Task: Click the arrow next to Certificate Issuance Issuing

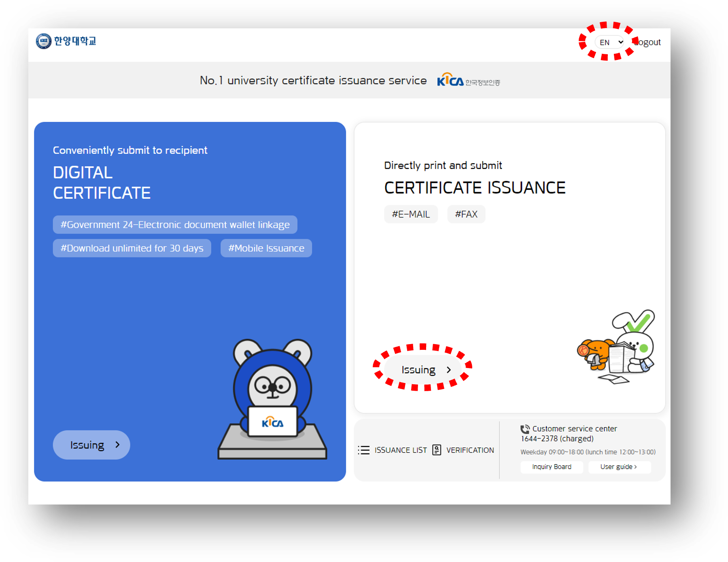Action: click(x=449, y=370)
